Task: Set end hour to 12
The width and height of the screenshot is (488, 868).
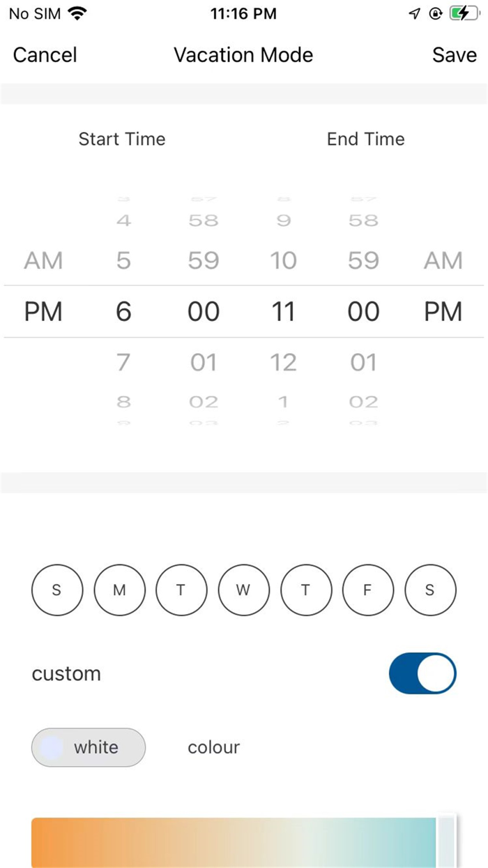Action: 284,361
